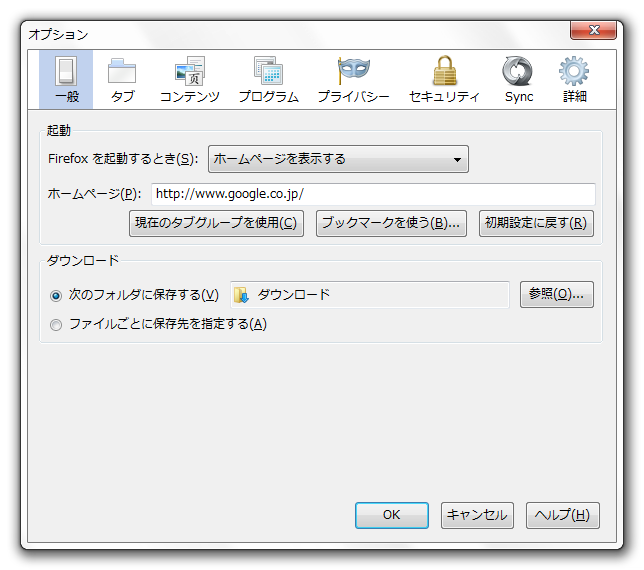This screenshot has height=570, width=644.
Task: Open the Sync panel icon
Action: [x=519, y=79]
